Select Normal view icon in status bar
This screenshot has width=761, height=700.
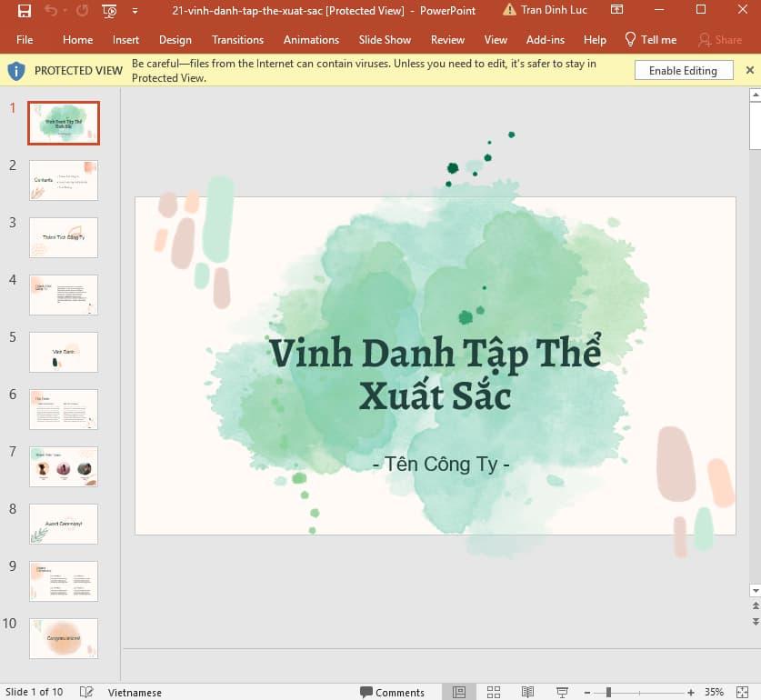pyautogui.click(x=458, y=691)
